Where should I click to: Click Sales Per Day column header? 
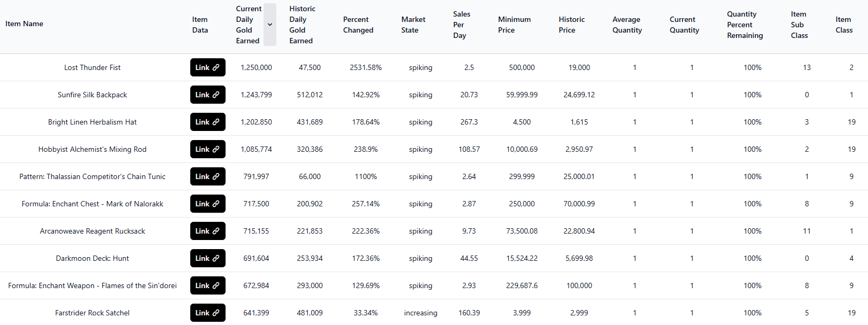(x=461, y=25)
